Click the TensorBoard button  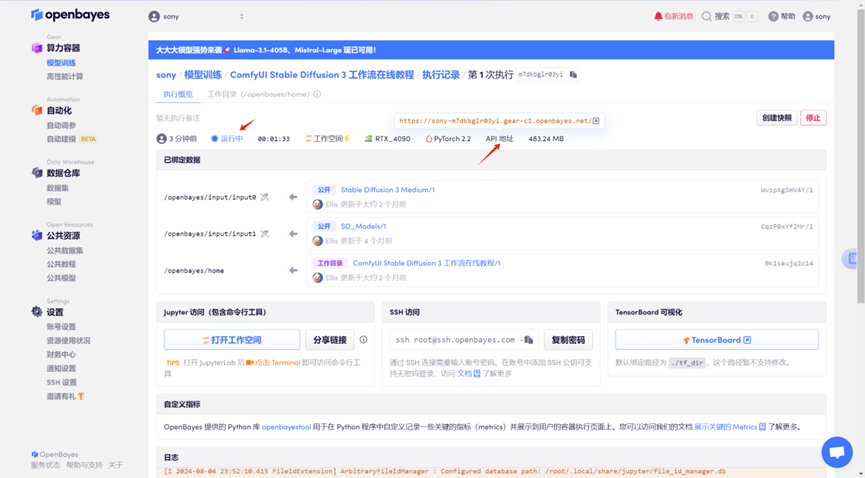[717, 340]
